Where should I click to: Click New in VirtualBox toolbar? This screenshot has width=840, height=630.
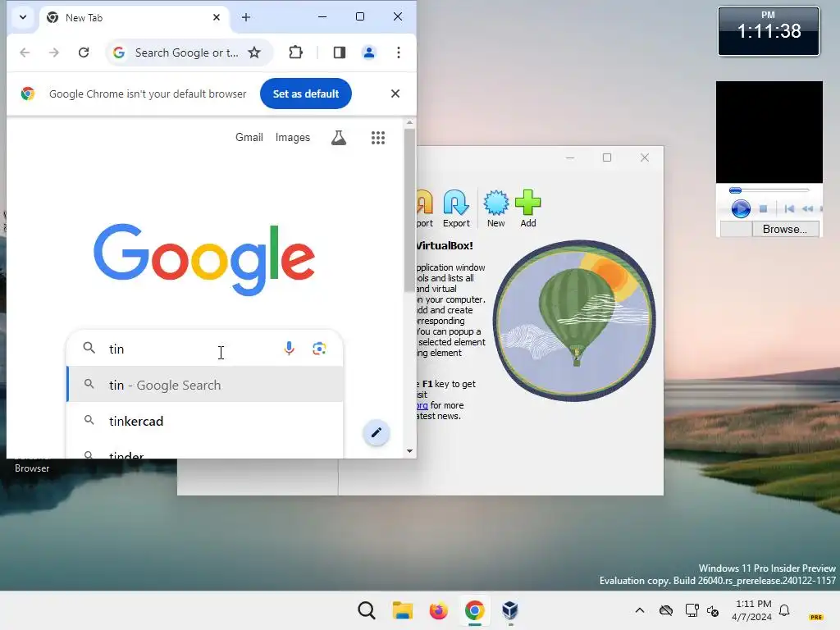[x=496, y=209]
